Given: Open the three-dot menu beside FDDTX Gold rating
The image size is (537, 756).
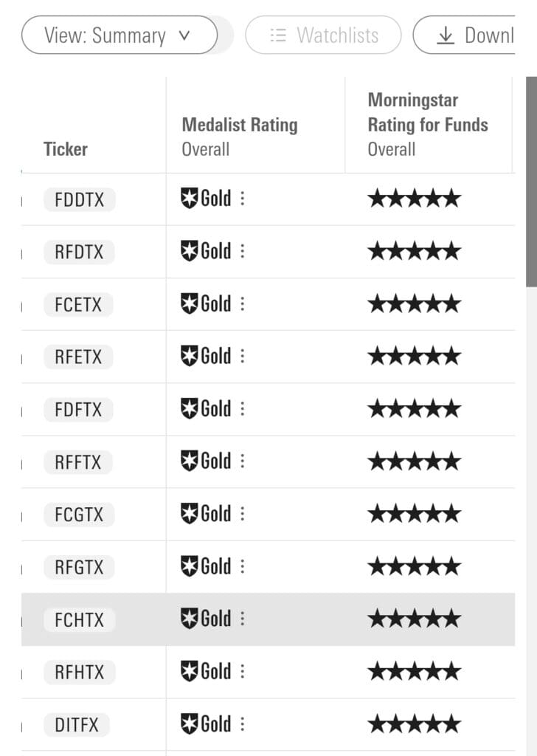Looking at the screenshot, I should pyautogui.click(x=242, y=199).
